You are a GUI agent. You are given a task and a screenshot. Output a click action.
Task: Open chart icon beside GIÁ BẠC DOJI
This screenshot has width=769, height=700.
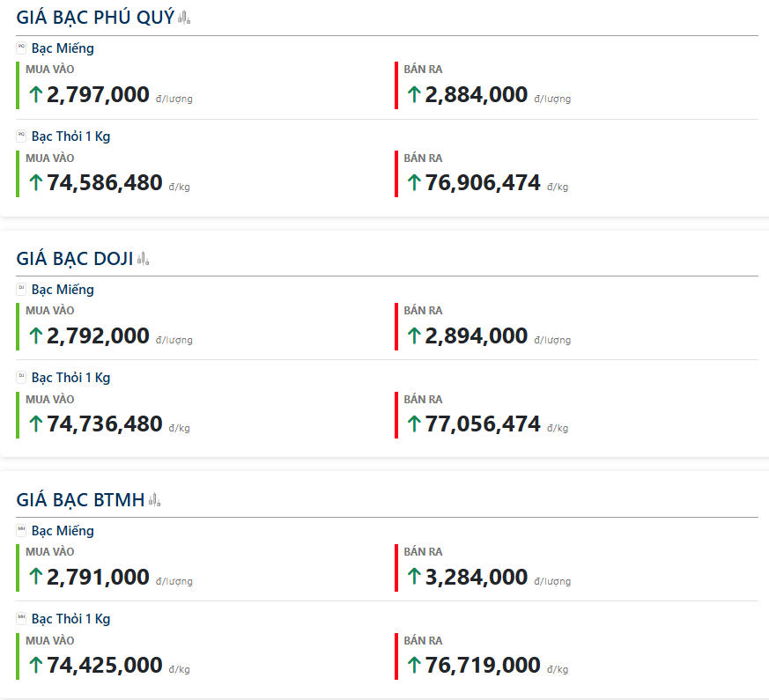(143, 259)
